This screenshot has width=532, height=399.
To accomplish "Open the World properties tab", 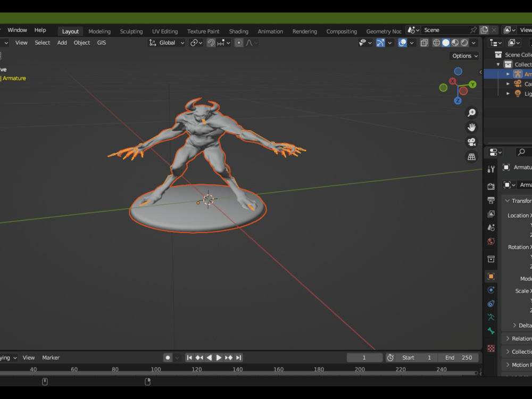I will [x=491, y=241].
